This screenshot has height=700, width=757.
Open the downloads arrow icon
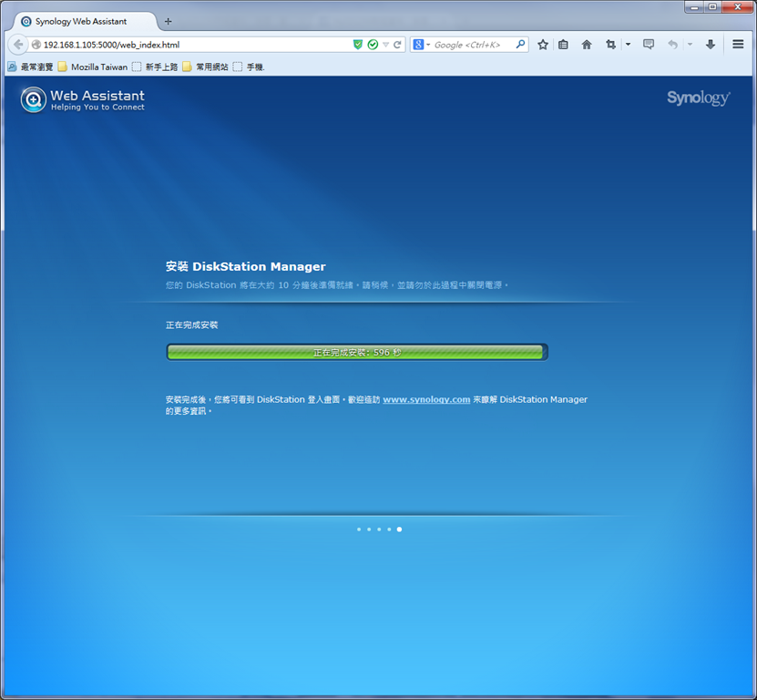tap(711, 45)
